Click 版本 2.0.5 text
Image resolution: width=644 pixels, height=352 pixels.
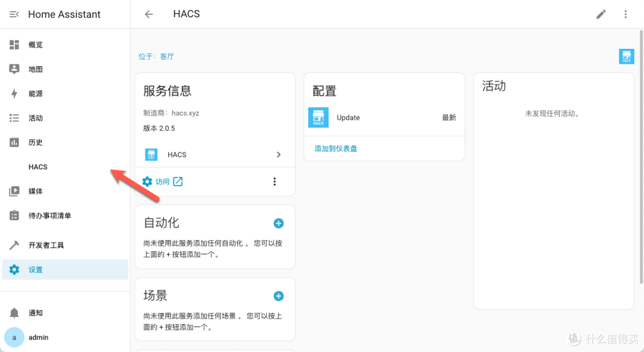point(159,128)
